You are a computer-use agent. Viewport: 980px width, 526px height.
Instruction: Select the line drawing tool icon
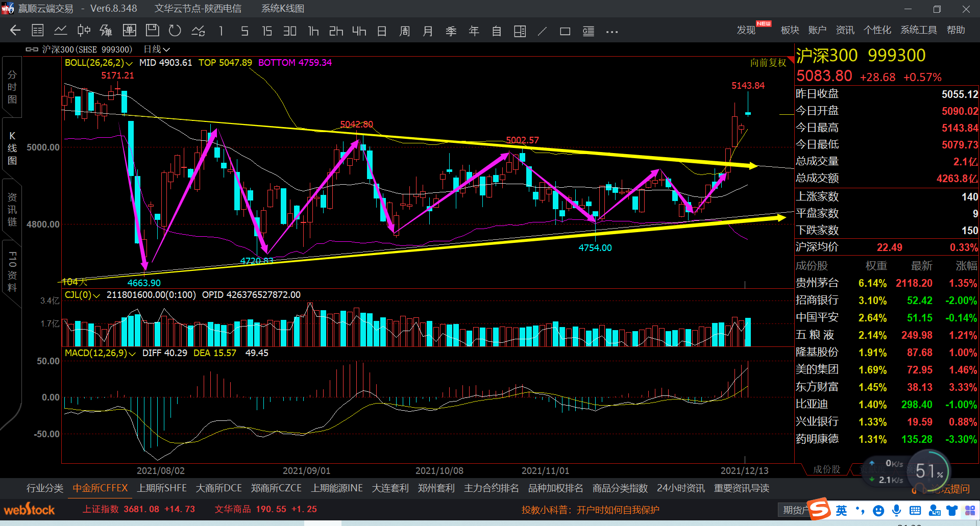[x=542, y=31]
